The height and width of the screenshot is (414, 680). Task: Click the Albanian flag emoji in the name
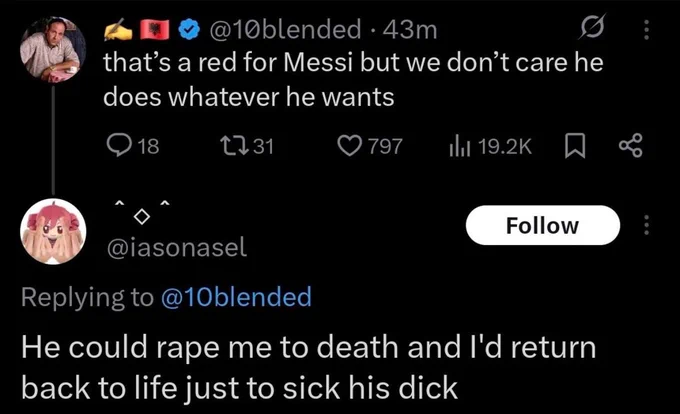tap(154, 29)
